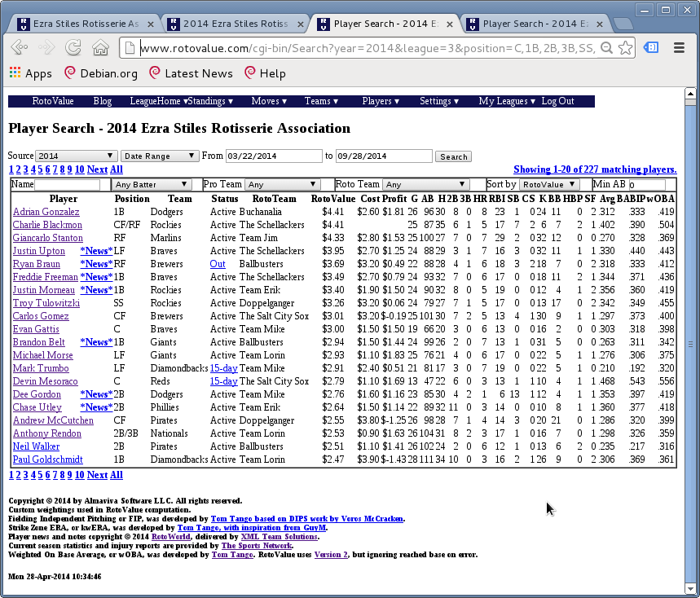The width and height of the screenshot is (700, 598).
Task: Click Devin Mesoraco's 15-day status link
Action: (x=223, y=381)
